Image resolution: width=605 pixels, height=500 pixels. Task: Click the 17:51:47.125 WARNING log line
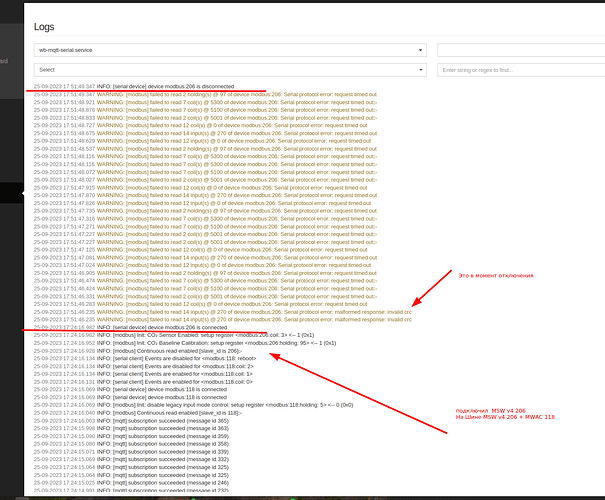[201, 250]
